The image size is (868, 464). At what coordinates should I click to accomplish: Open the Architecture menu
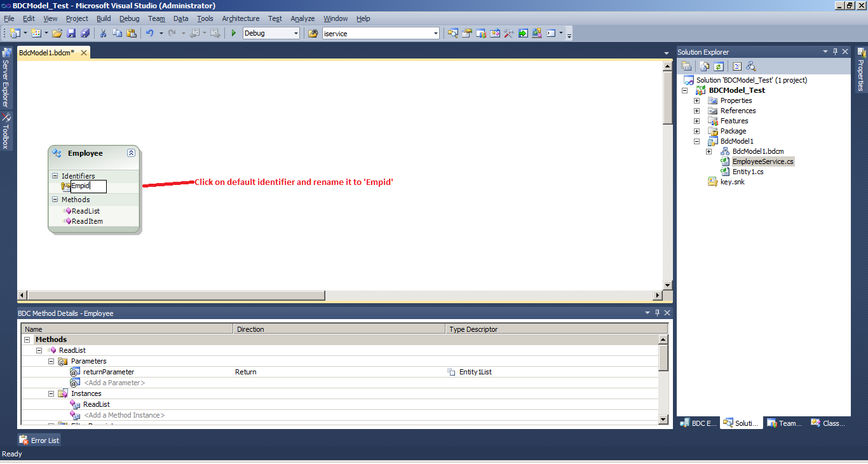click(x=240, y=18)
